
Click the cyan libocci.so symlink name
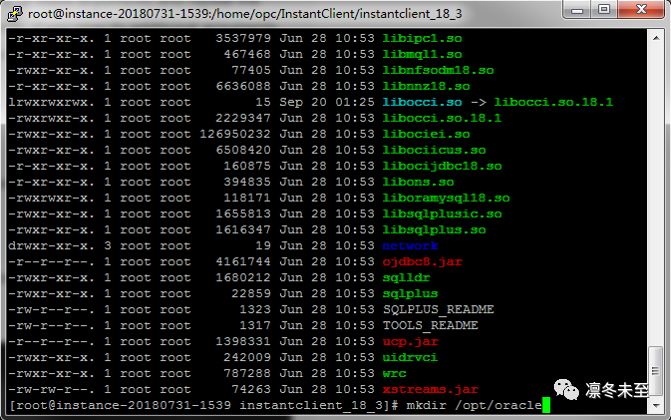[422, 102]
